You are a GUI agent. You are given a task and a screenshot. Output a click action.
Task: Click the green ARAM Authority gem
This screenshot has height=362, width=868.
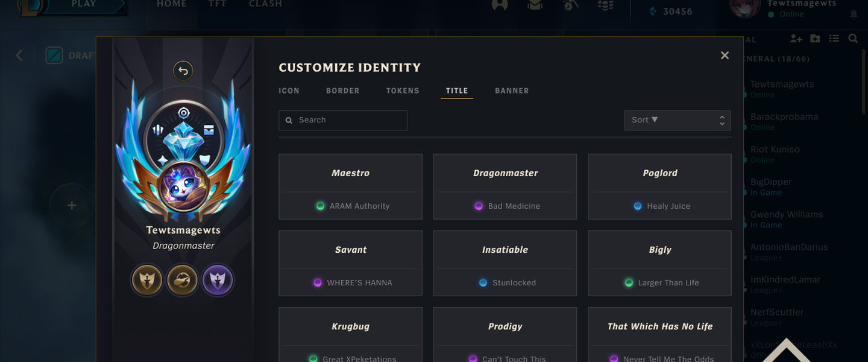[x=320, y=206]
